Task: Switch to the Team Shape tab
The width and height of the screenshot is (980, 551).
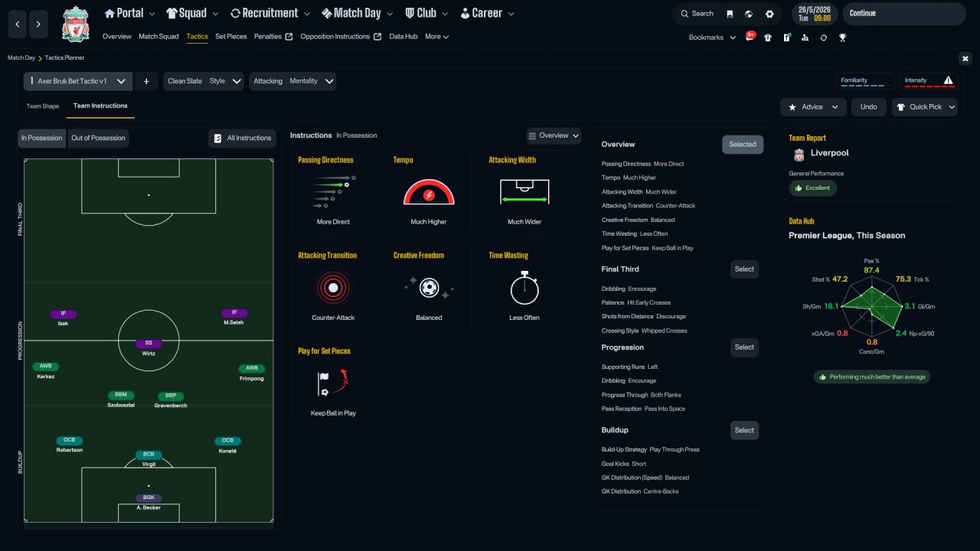Action: [43, 106]
